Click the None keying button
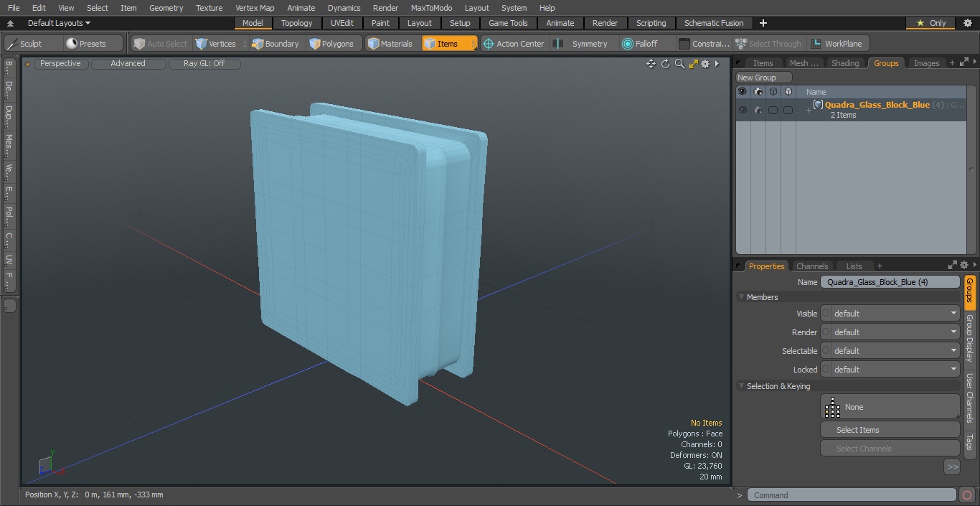The height and width of the screenshot is (506, 980). click(890, 407)
